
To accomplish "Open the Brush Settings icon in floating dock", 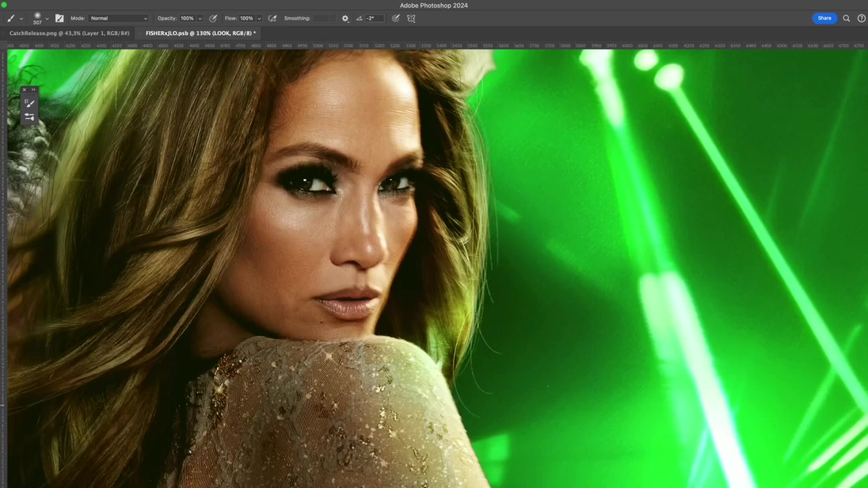I will [29, 117].
